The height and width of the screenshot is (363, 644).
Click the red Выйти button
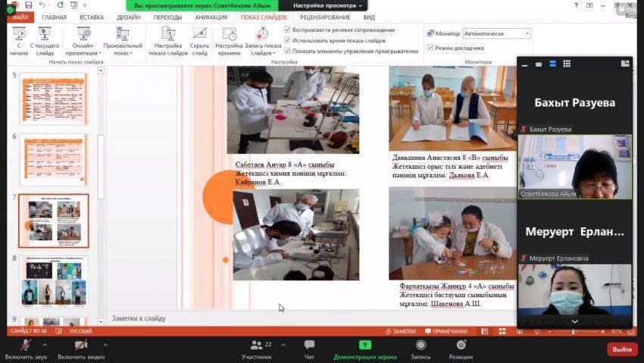click(622, 349)
